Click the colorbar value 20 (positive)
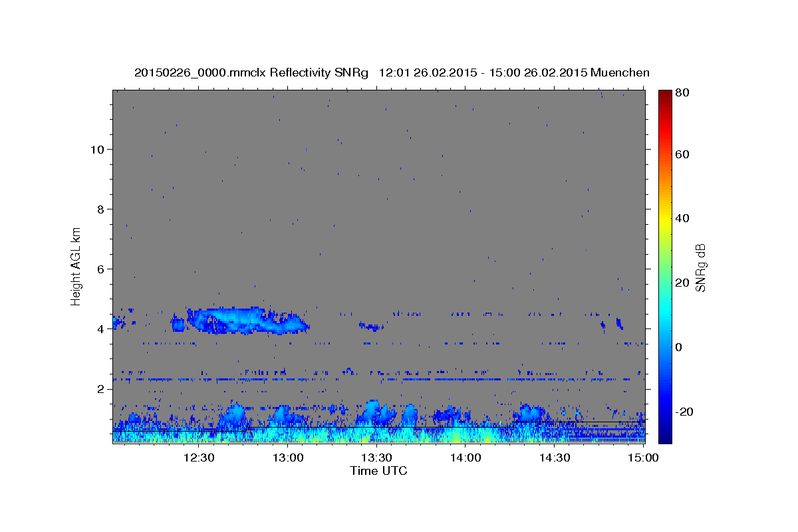This screenshot has width=798, height=532. tap(682, 283)
